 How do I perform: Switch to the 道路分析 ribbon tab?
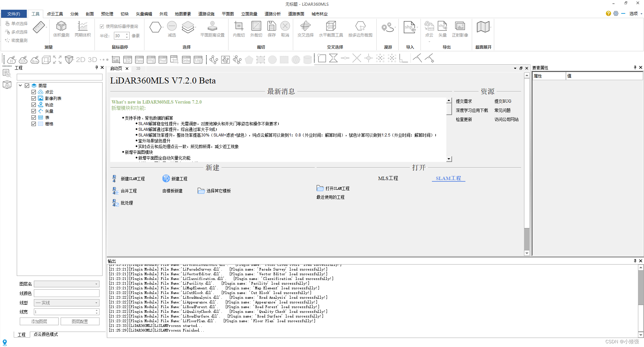[x=273, y=14]
